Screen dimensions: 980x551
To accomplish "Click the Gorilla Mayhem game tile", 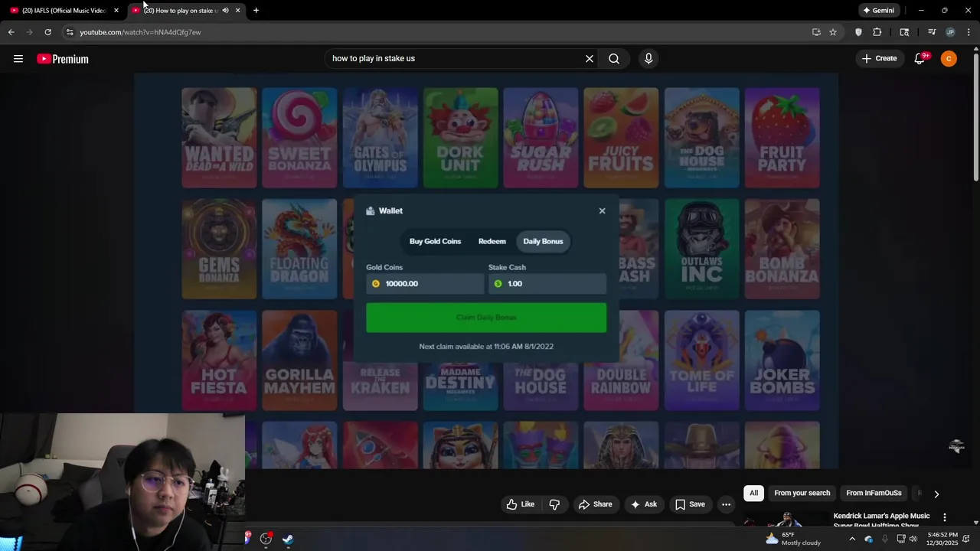I will pos(299,360).
